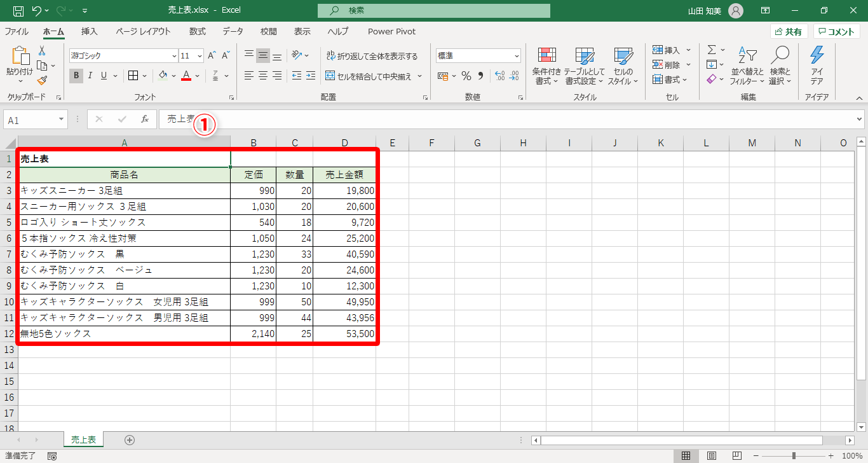Screen dimensions: 868x463
Task: Click the decrease indent icon
Action: pyautogui.click(x=296, y=76)
